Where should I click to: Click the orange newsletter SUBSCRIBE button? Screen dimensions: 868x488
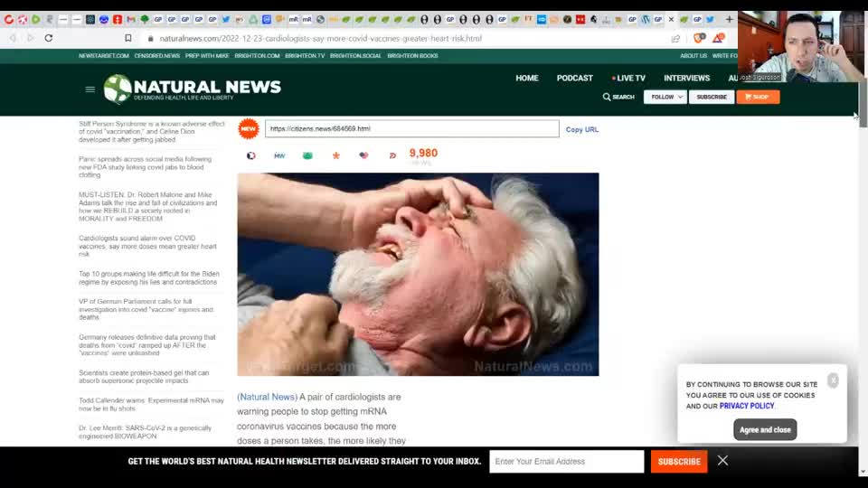679,462
